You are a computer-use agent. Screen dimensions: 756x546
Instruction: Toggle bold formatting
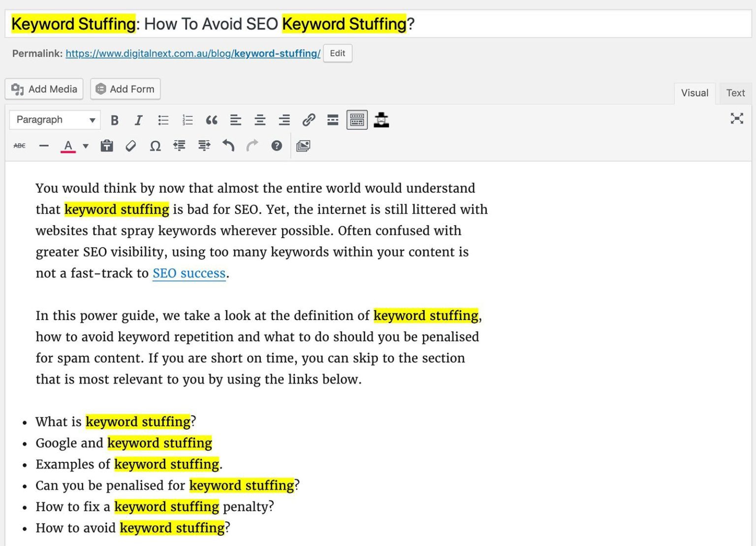point(114,120)
